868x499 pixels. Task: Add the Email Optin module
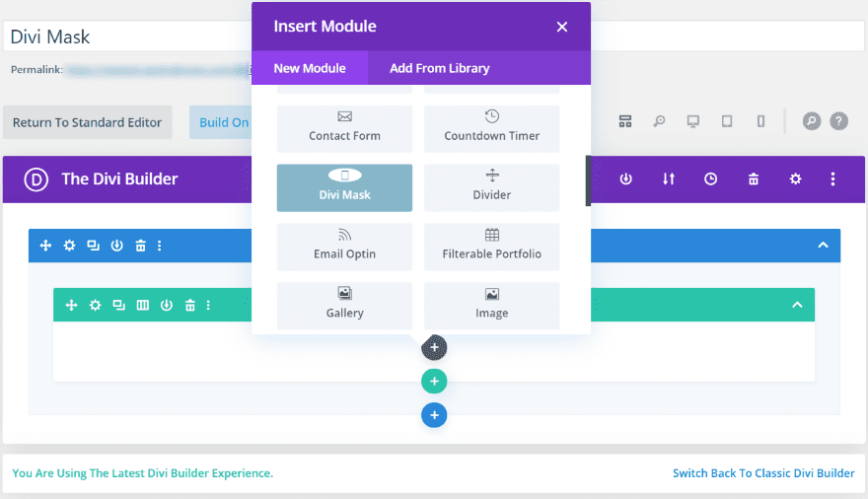point(344,247)
